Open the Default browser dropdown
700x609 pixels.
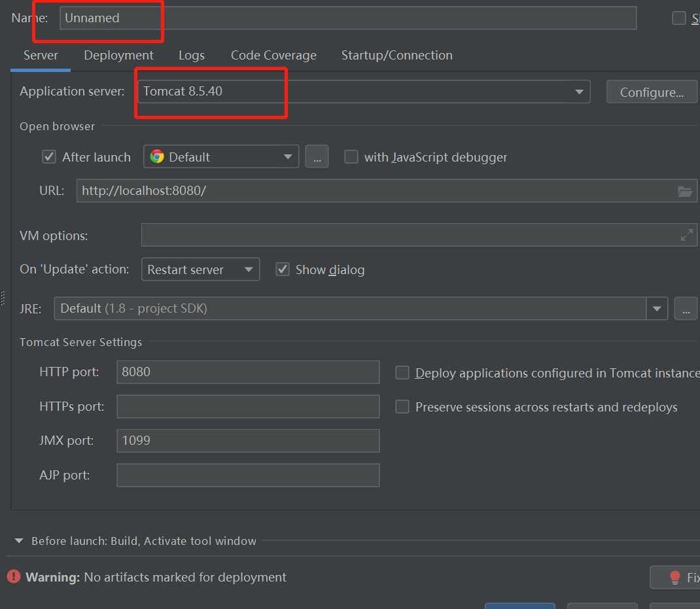tap(221, 157)
